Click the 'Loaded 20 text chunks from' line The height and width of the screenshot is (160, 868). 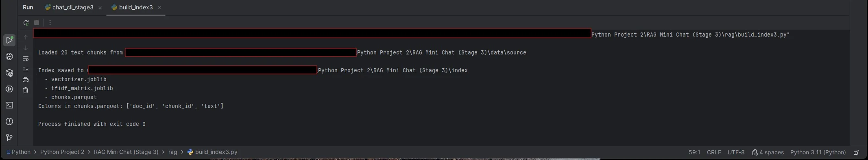tap(81, 52)
